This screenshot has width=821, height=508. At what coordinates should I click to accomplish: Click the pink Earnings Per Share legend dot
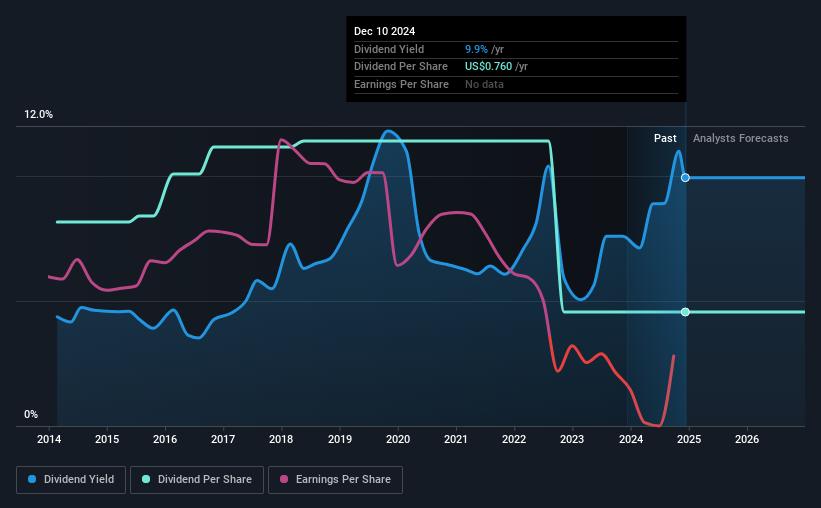tap(284, 479)
